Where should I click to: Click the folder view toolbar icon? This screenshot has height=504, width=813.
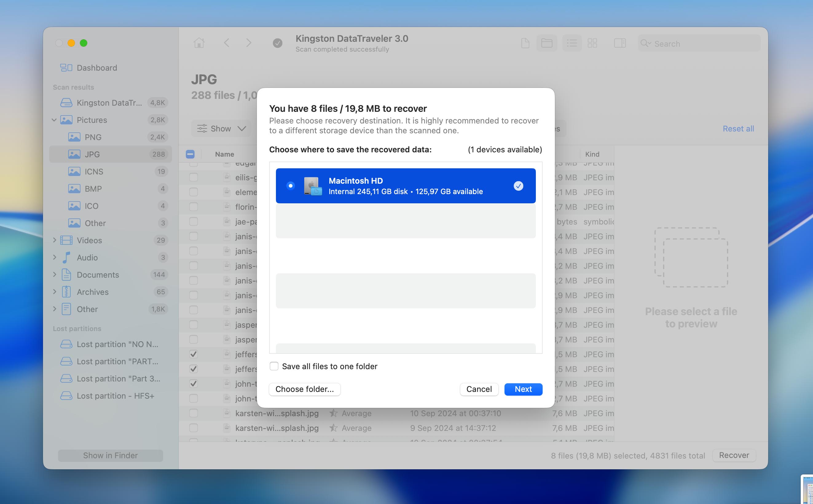[547, 43]
